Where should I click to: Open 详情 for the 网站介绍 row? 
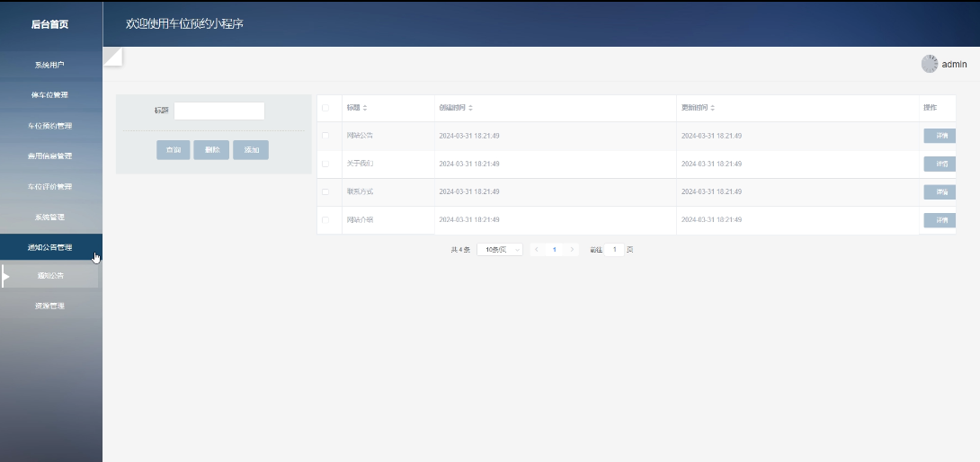940,220
